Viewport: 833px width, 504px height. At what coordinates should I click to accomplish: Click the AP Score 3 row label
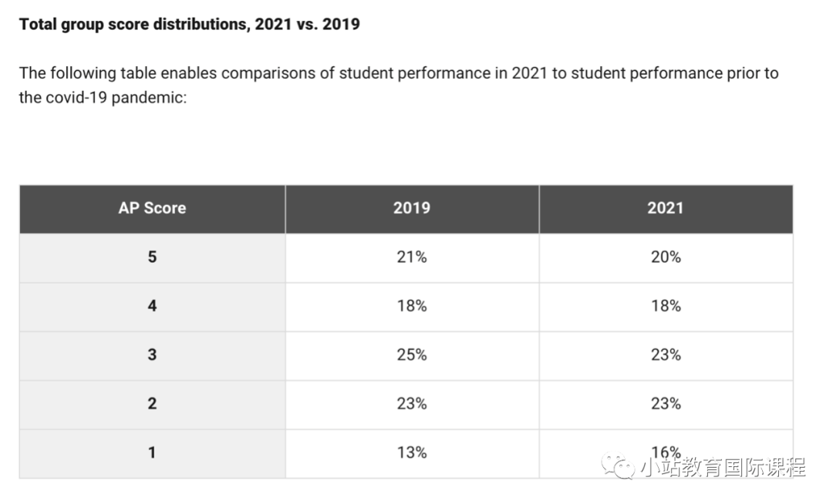152,355
